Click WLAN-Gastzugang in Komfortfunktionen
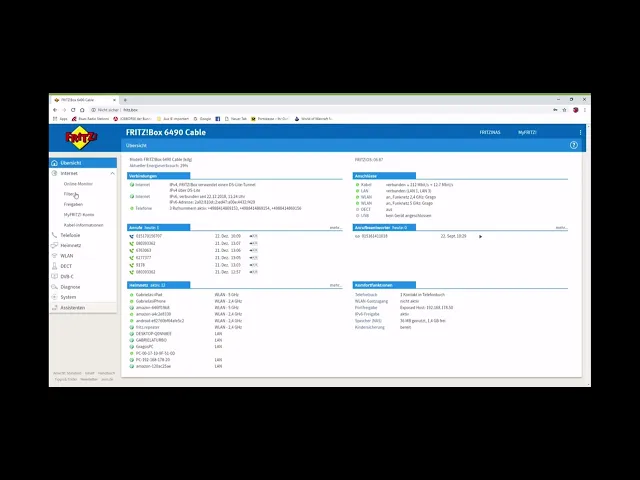The width and height of the screenshot is (640, 480). click(371, 301)
